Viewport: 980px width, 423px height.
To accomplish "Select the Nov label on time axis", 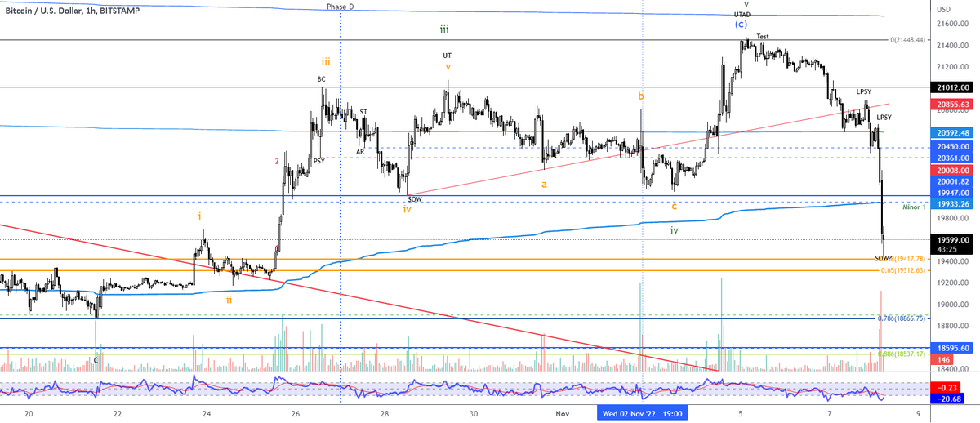I will tap(563, 414).
